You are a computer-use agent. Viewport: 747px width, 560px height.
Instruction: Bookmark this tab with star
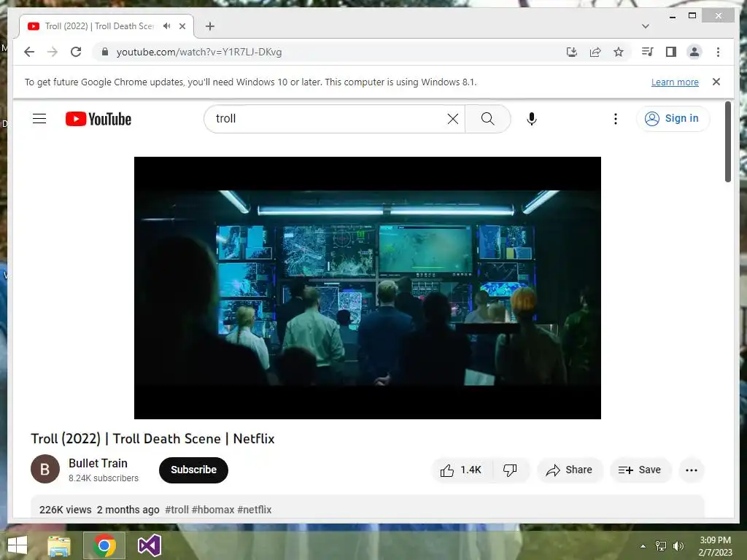point(619,52)
